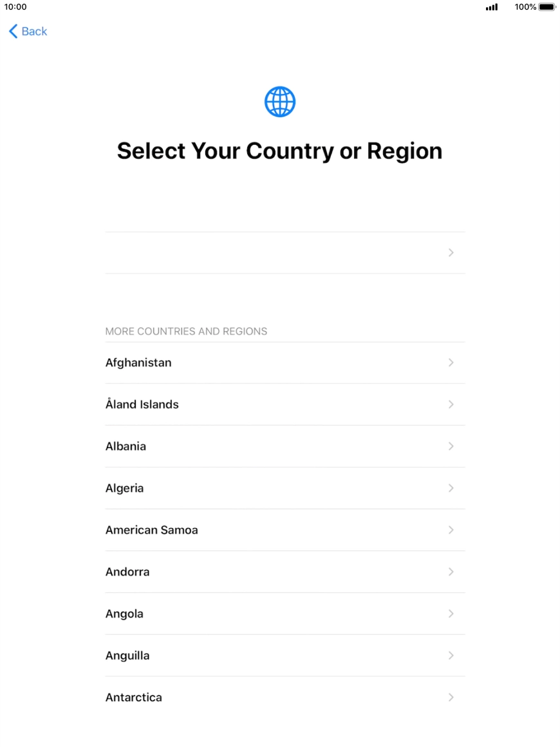Click the Back chevron arrow icon

point(12,31)
